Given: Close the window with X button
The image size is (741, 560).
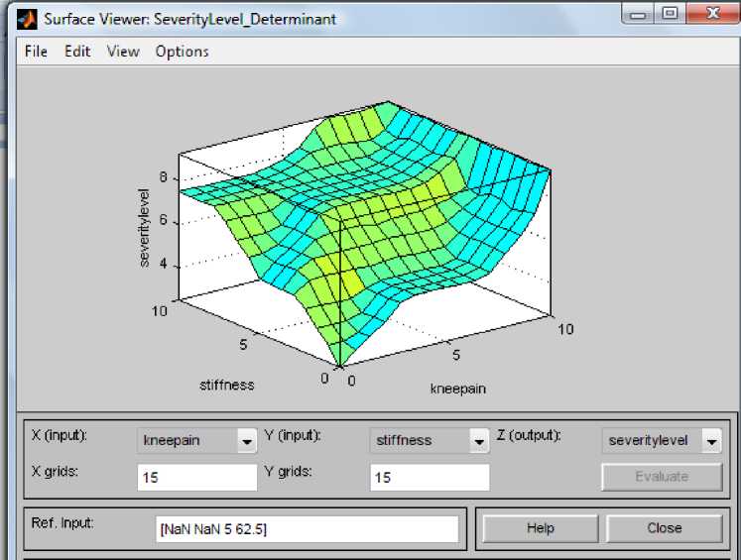Looking at the screenshot, I should coord(712,13).
